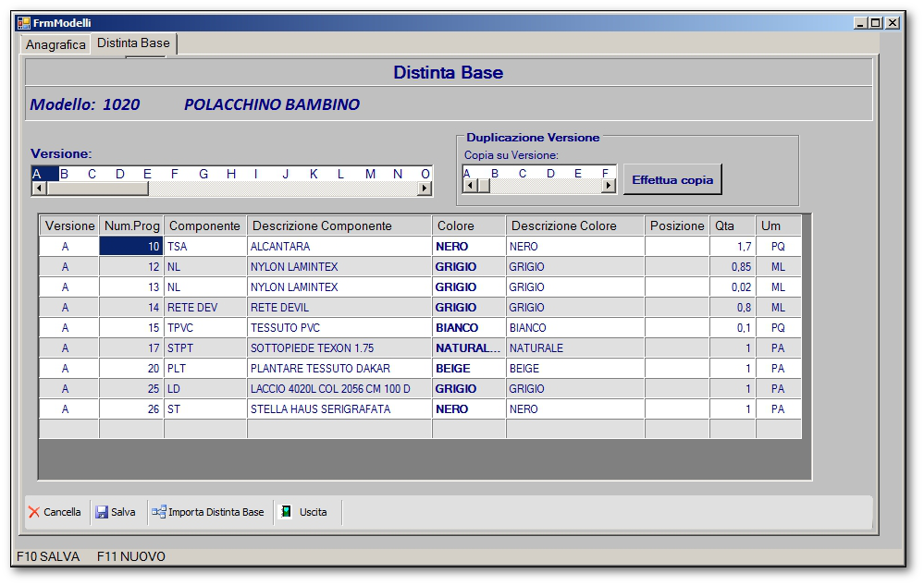Click Copia su Versione left scroll arrow
Image resolution: width=924 pixels, height=585 pixels.
click(470, 186)
